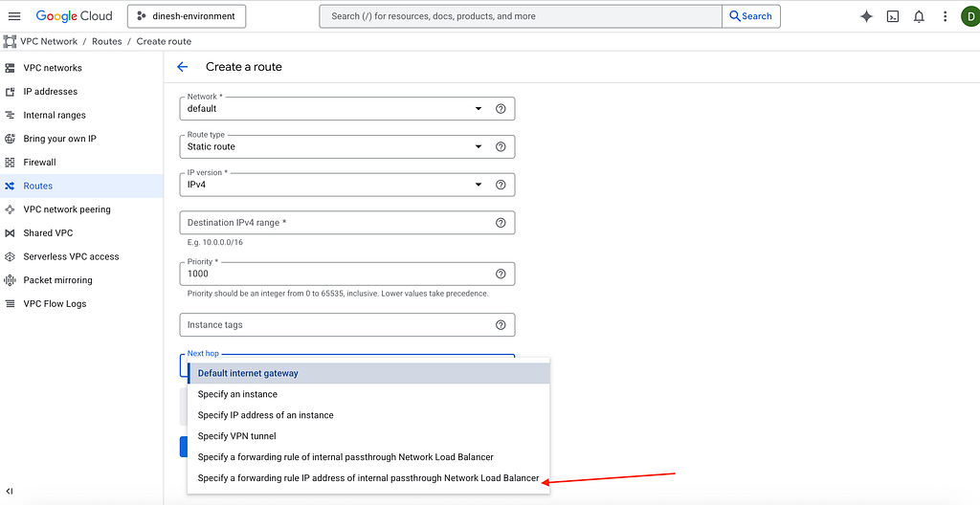This screenshot has width=980, height=505.
Task: Click the IP addresses sidebar icon
Action: (x=10, y=91)
